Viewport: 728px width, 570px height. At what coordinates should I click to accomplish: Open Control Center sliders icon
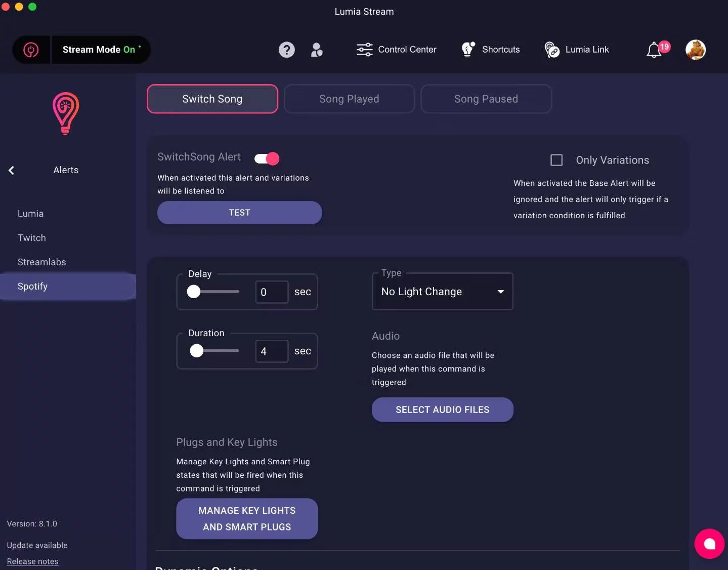click(x=364, y=50)
